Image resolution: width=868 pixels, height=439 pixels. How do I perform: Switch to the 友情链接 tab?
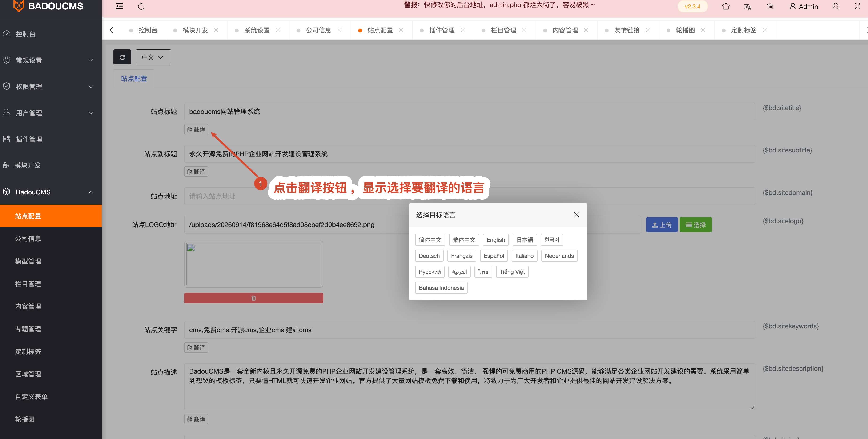[x=627, y=30]
